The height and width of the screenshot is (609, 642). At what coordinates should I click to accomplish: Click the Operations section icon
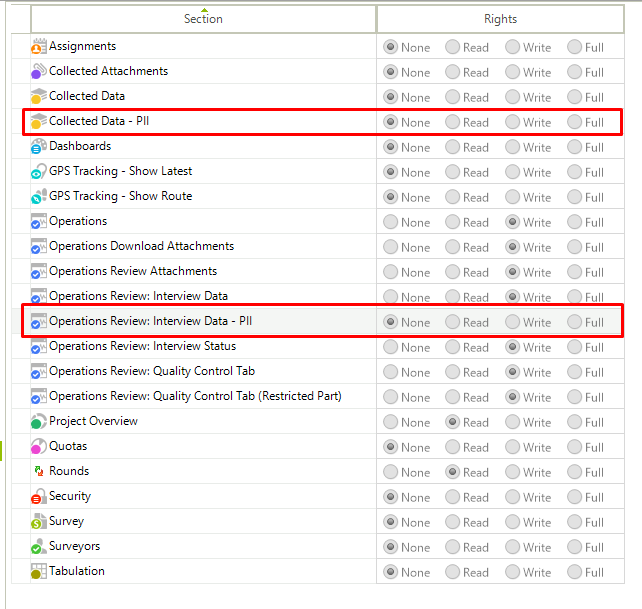pos(38,221)
